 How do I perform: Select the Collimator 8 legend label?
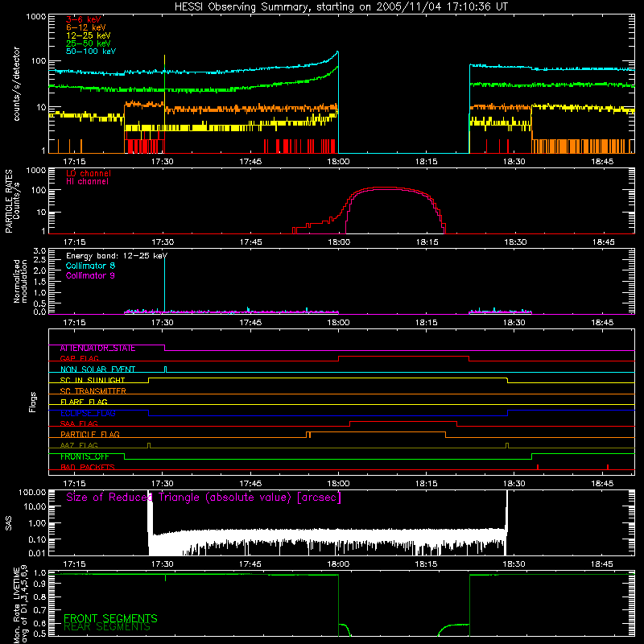tap(91, 266)
